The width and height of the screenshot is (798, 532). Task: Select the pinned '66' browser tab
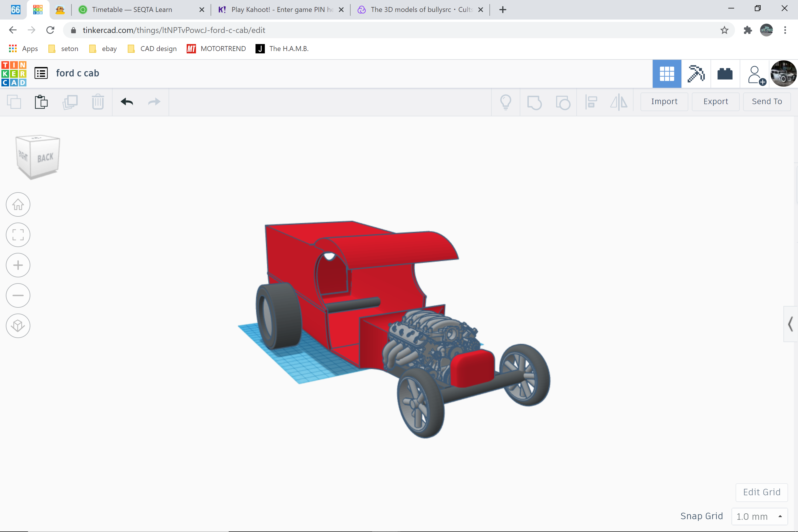coord(16,10)
